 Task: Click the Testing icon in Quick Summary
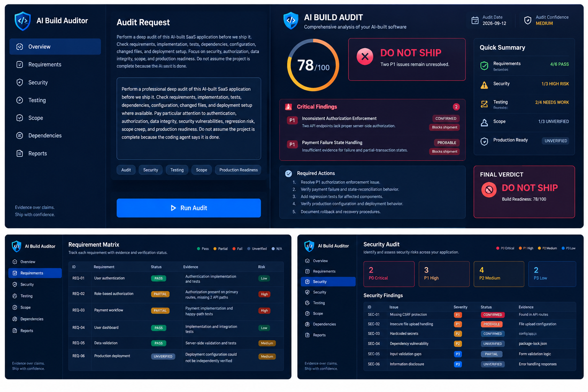[484, 104]
